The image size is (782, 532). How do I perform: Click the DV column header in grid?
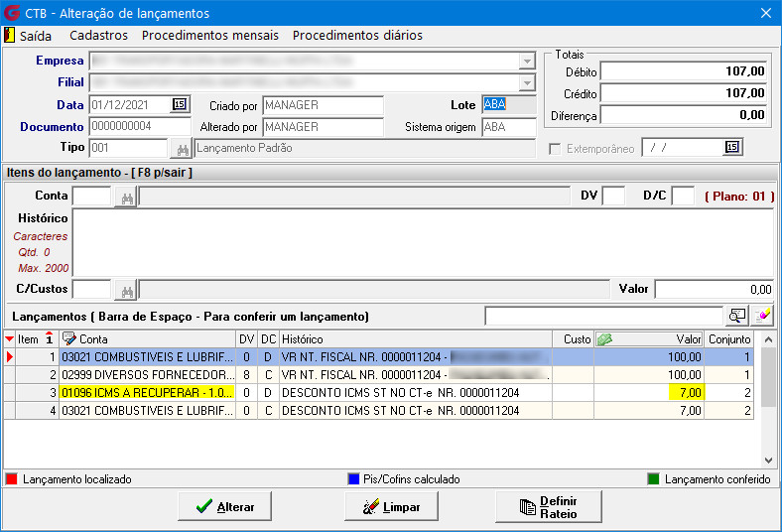(246, 339)
